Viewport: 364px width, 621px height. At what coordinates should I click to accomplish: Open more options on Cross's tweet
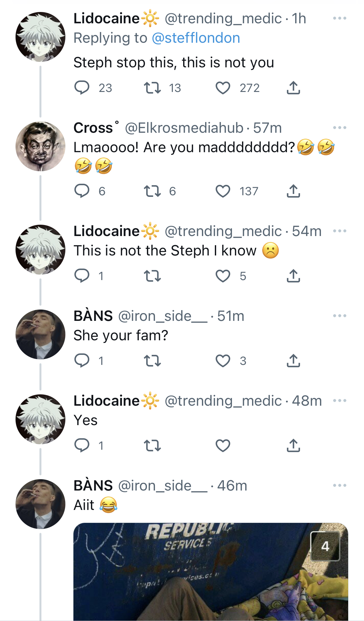pos(340,128)
